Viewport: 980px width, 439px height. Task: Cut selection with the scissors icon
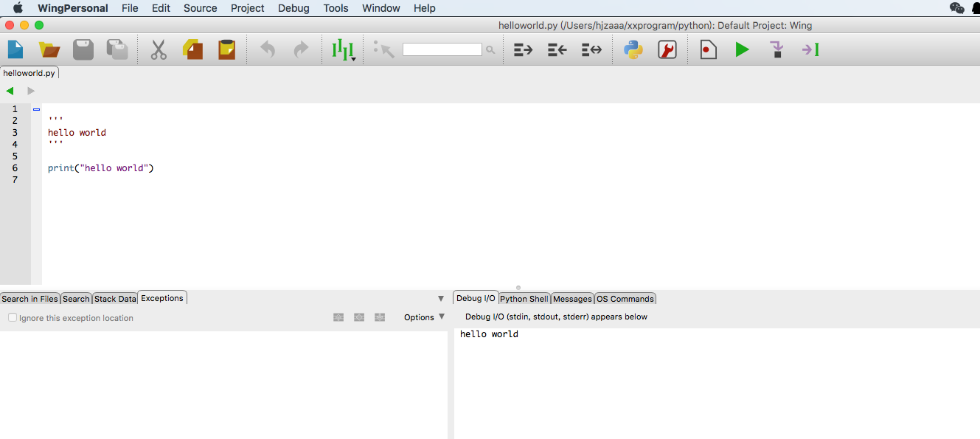point(159,49)
